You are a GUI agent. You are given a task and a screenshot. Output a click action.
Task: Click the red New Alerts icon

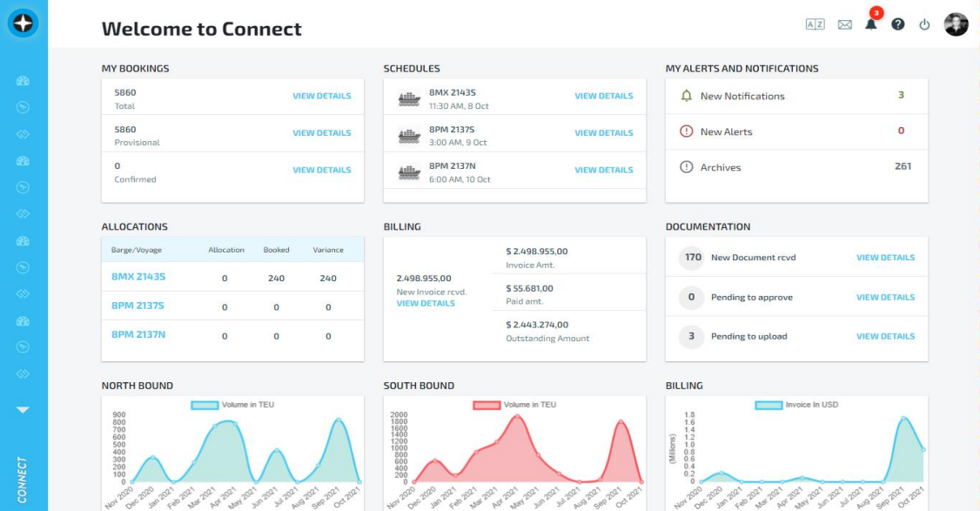[686, 131]
